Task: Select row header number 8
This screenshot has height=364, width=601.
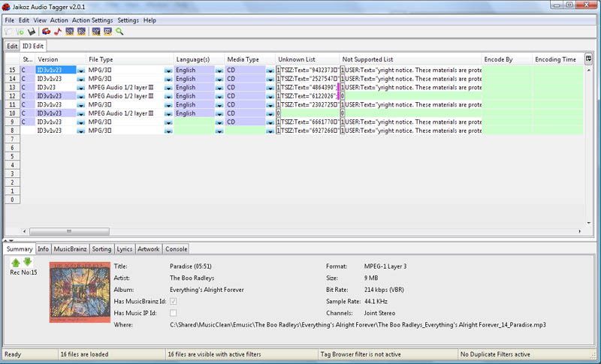Action: tap(12, 131)
